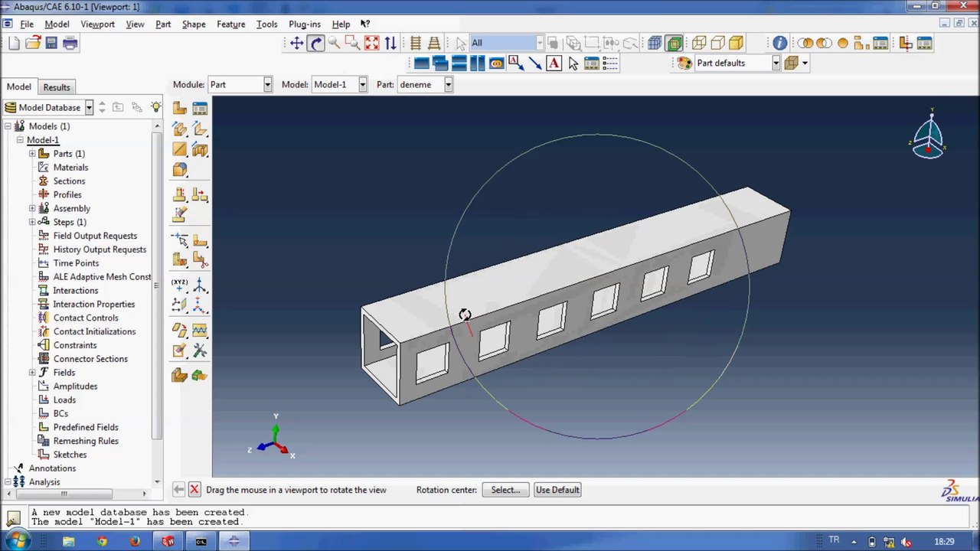
Task: Click the previous step back arrow button
Action: (178, 490)
